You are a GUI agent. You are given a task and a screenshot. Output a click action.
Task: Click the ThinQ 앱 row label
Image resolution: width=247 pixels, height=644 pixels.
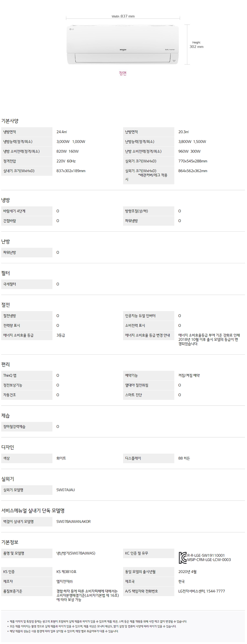[10, 375]
